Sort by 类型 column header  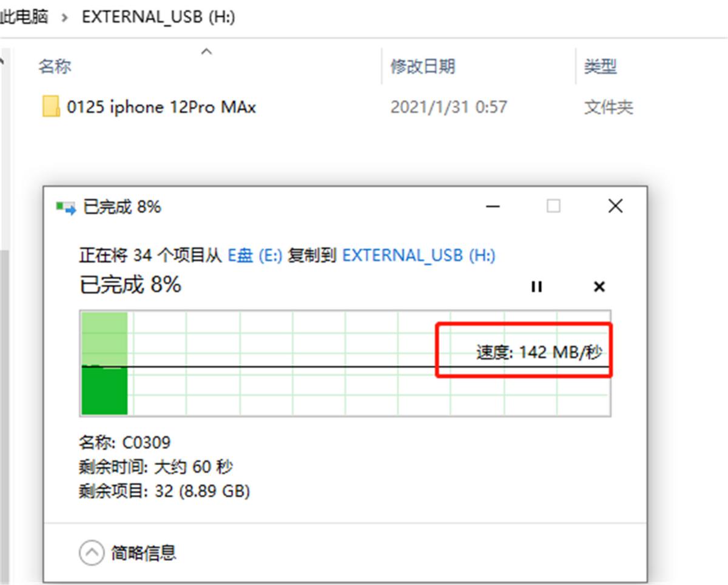[600, 66]
